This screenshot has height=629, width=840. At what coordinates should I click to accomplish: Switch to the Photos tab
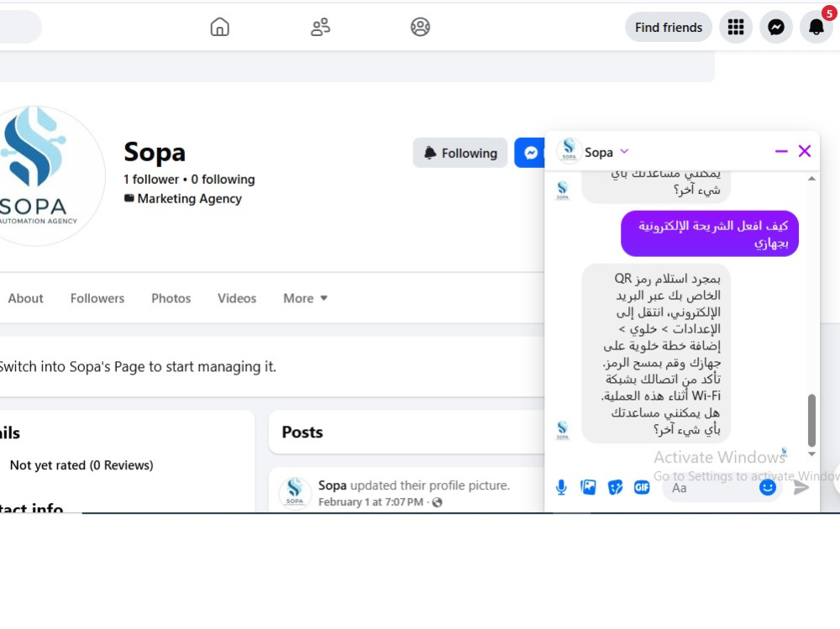pyautogui.click(x=171, y=298)
